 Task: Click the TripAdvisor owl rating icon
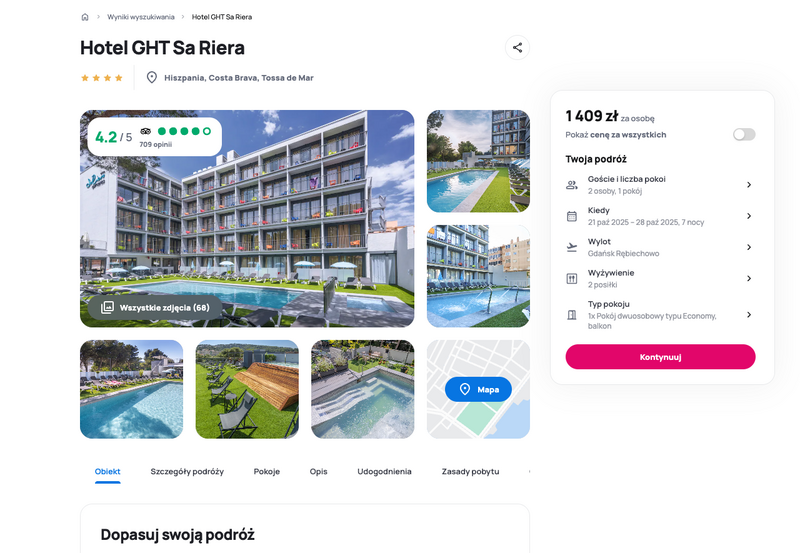145,131
